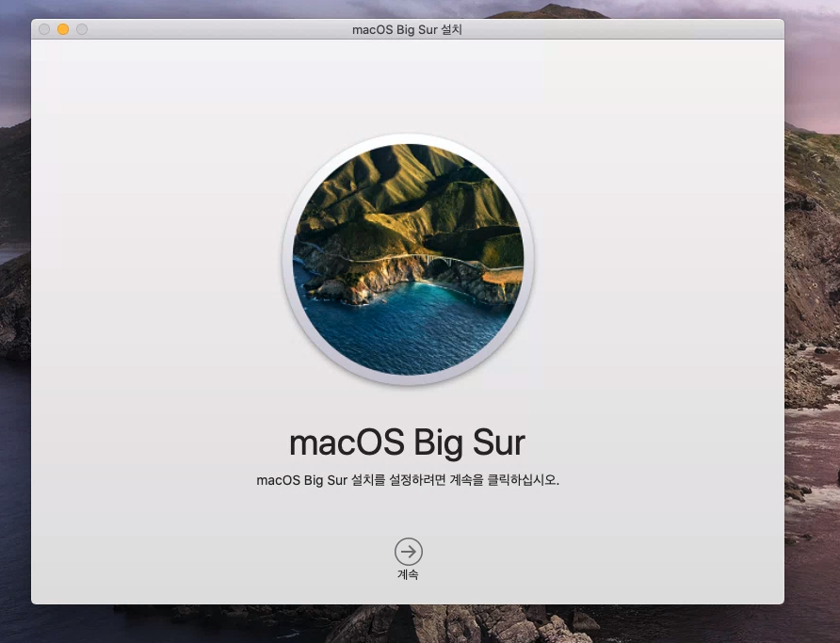Click the 'macOS Big Sur' heading text
The height and width of the screenshot is (643, 840).
(x=407, y=442)
